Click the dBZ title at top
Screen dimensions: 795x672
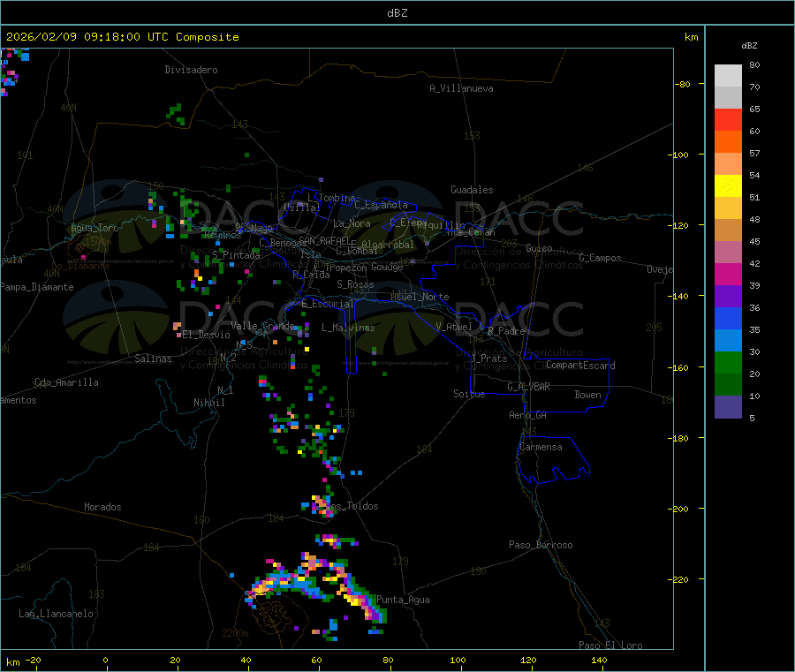[x=397, y=13]
